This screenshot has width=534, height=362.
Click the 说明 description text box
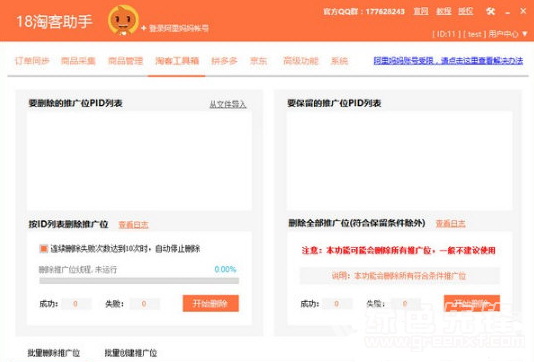coord(399,276)
